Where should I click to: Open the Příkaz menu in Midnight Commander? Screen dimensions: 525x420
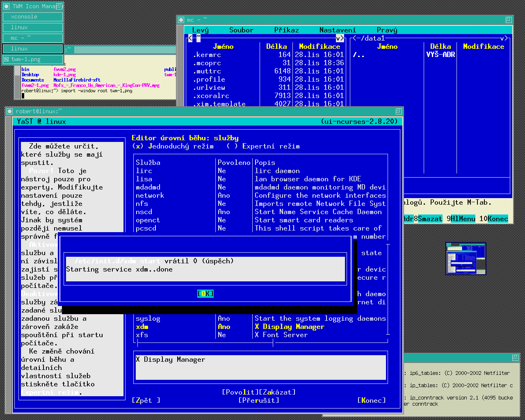point(287,30)
